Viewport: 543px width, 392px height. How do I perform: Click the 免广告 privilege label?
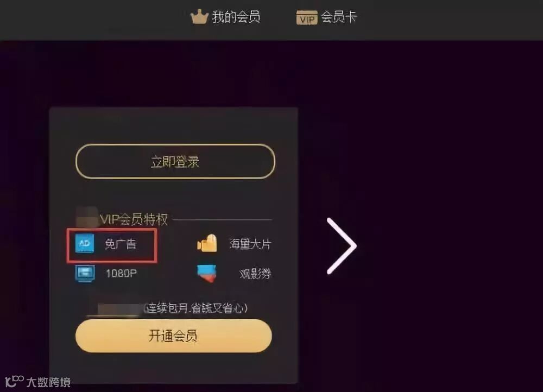[121, 244]
